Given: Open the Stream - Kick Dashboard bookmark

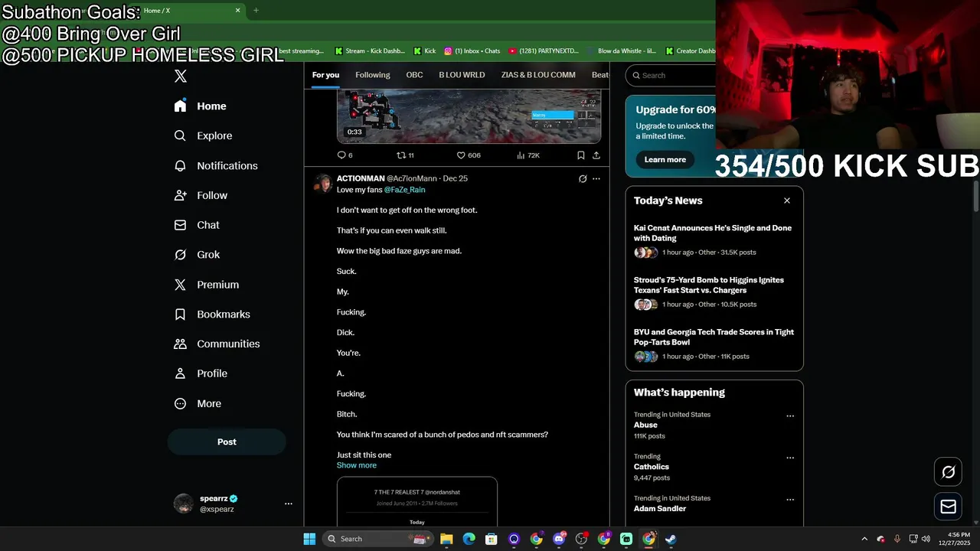Looking at the screenshot, I should [370, 51].
